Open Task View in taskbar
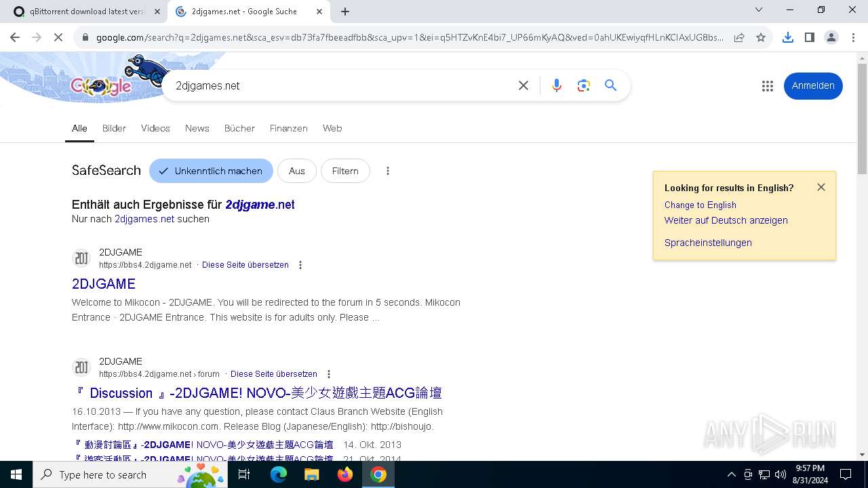This screenshot has width=868, height=488. pyautogui.click(x=244, y=474)
